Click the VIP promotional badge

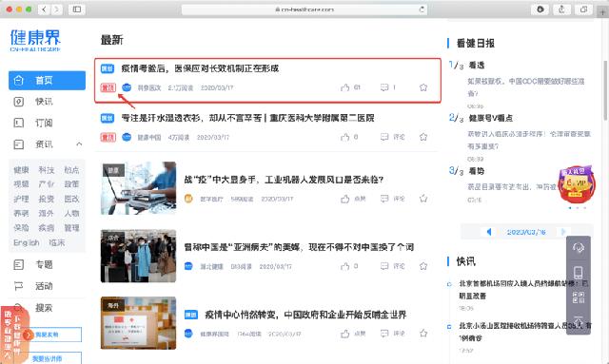pos(577,184)
